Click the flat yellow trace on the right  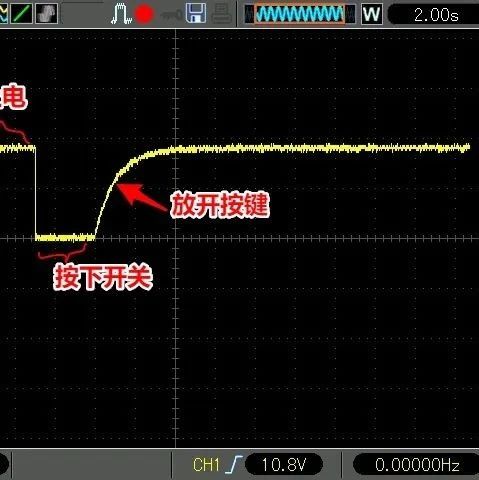tap(320, 148)
